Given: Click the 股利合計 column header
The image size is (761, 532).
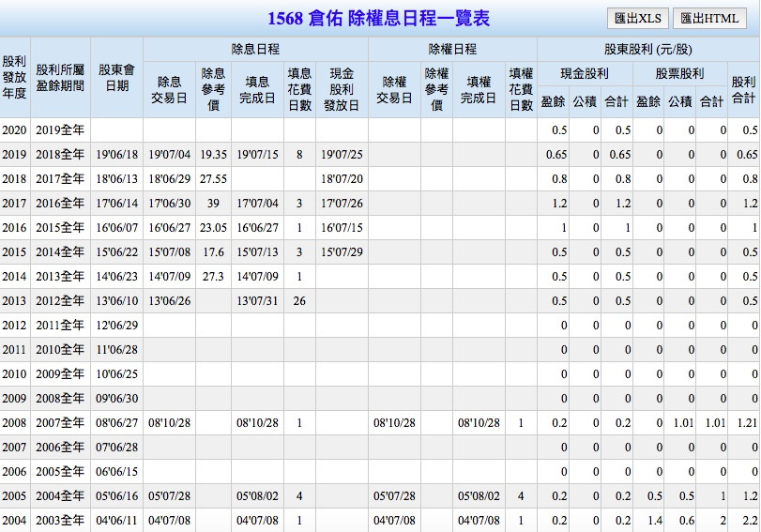Looking at the screenshot, I should [x=743, y=89].
